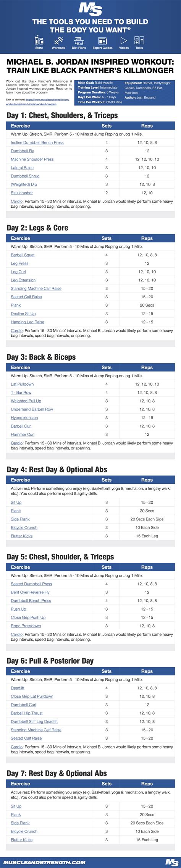Screen dimensions: 181x868
Task: Open the Machine Shoulder Press link
Action: pos(32,159)
